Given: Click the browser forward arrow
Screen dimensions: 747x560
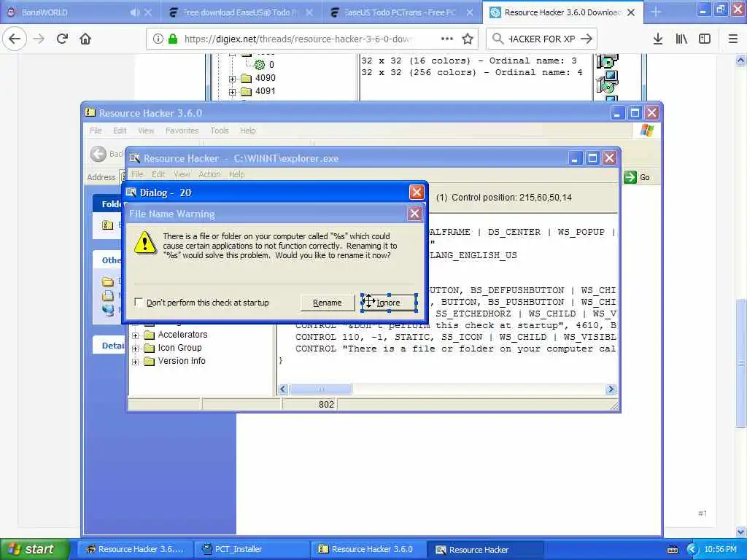Looking at the screenshot, I should click(x=39, y=39).
